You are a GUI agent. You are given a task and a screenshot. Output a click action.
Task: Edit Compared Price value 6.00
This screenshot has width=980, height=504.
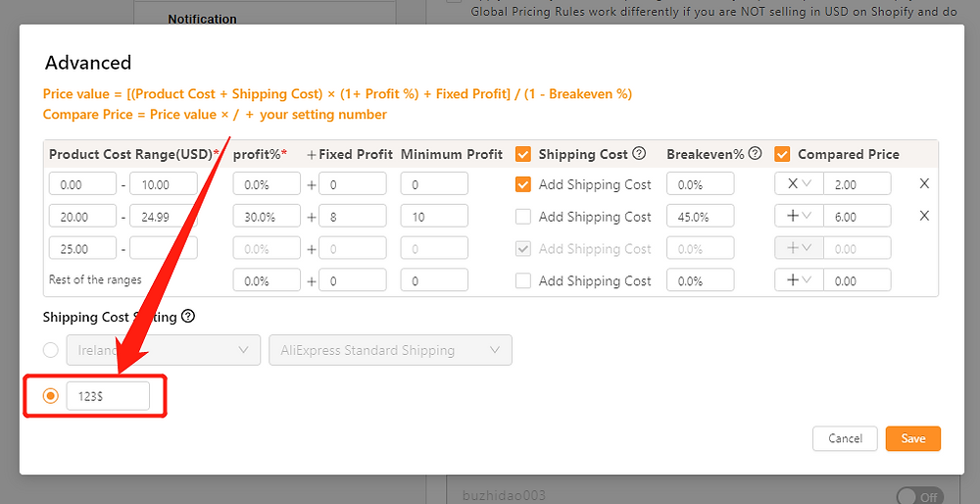click(x=857, y=216)
